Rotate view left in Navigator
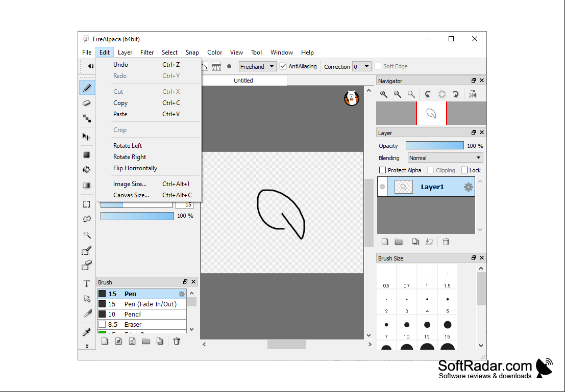Screen dimensions: 565x392 pyautogui.click(x=428, y=94)
